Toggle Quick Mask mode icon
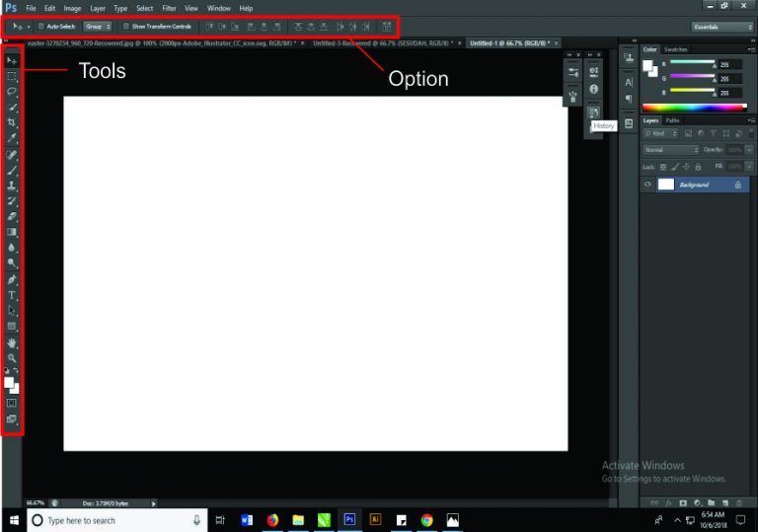758x532 pixels. point(12,403)
